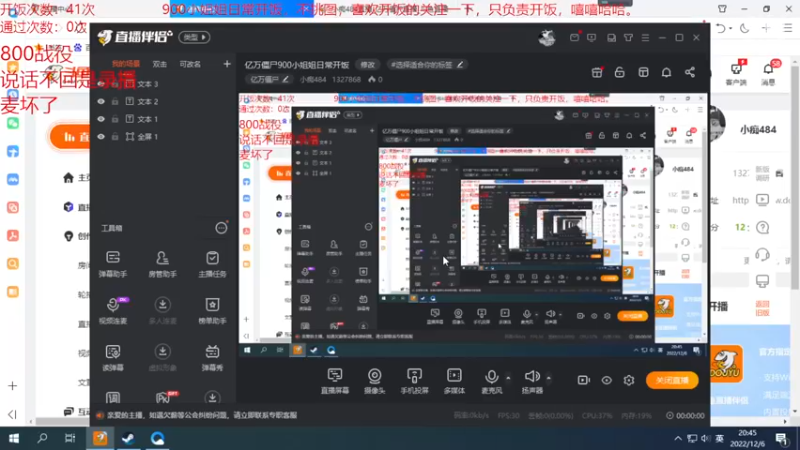Add a new scene with the plus
The width and height of the screenshot is (800, 450).
pyautogui.click(x=227, y=64)
